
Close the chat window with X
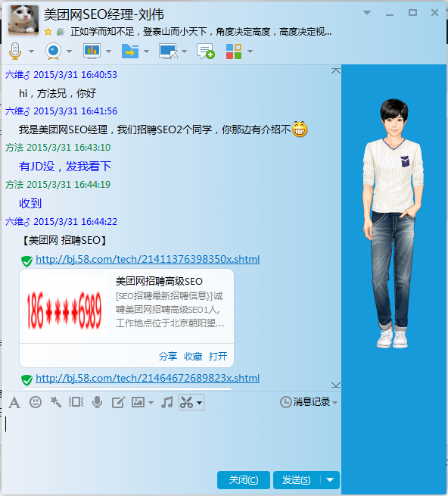point(434,13)
